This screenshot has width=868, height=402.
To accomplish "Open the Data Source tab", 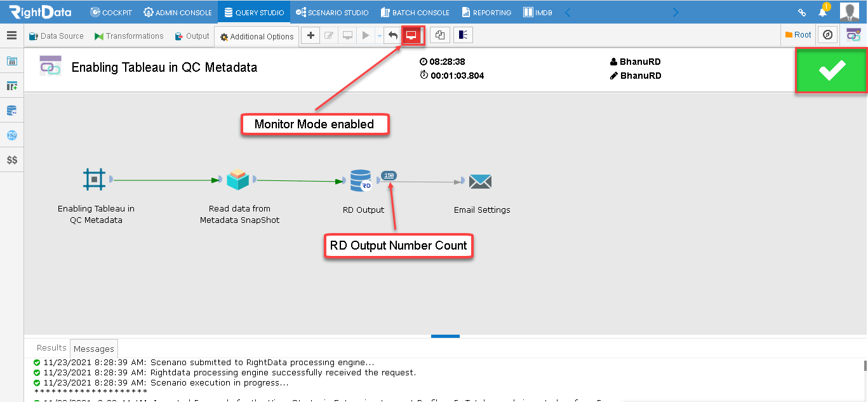I will tap(57, 36).
